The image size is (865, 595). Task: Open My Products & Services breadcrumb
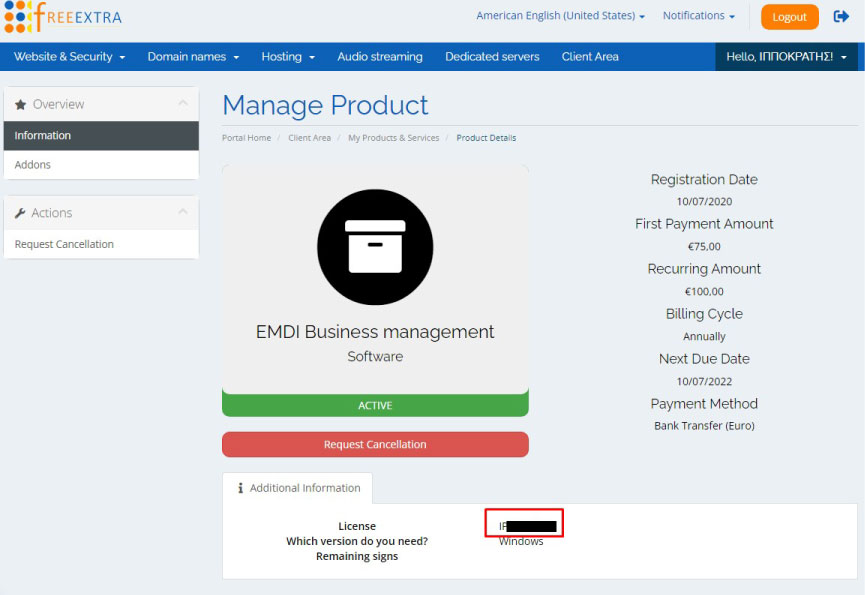pos(394,138)
